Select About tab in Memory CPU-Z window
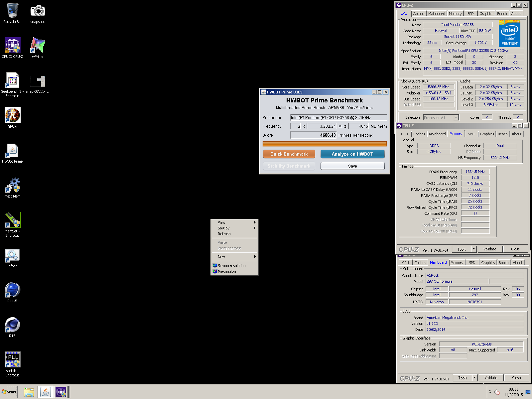This screenshot has width=532, height=399. 516,134
